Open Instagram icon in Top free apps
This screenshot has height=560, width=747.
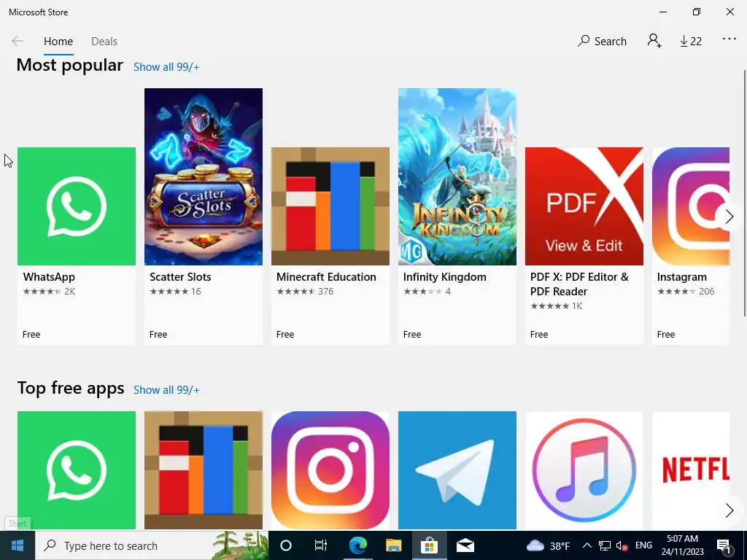pyautogui.click(x=330, y=470)
